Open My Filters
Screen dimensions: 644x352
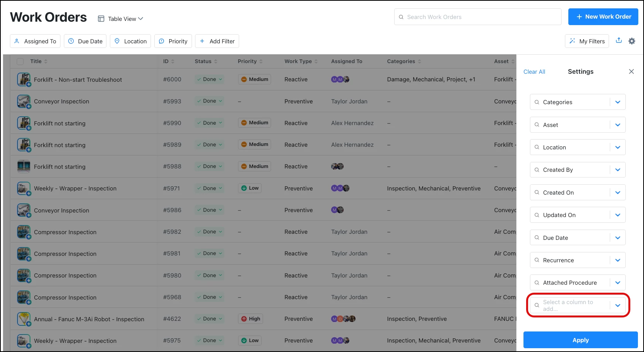(x=587, y=41)
